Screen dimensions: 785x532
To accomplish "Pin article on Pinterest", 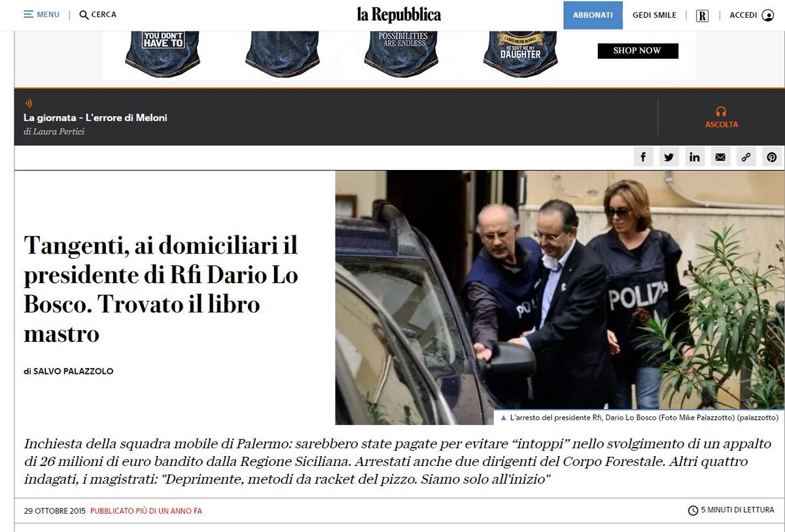I will point(772,157).
